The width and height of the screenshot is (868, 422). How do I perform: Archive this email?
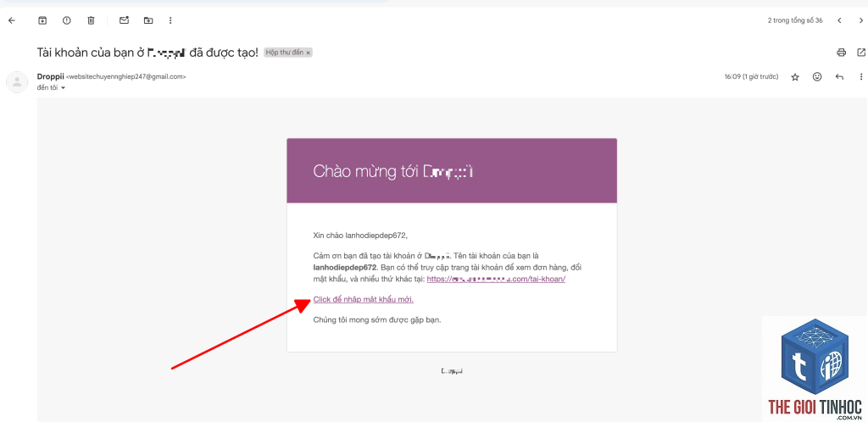click(42, 20)
